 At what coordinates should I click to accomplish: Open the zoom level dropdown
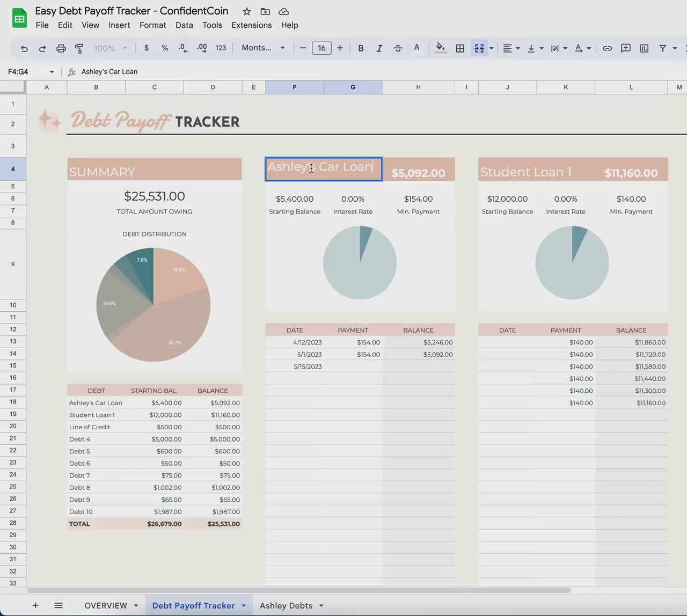[x=110, y=48]
